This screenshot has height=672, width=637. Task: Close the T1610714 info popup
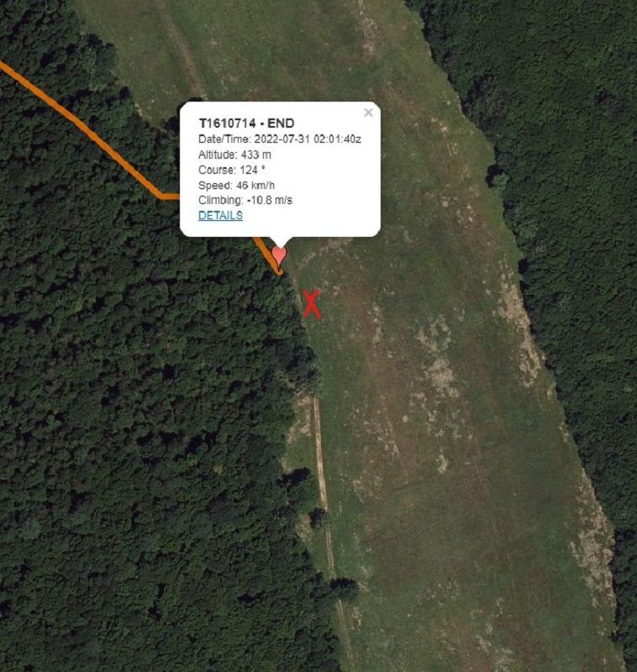click(368, 113)
